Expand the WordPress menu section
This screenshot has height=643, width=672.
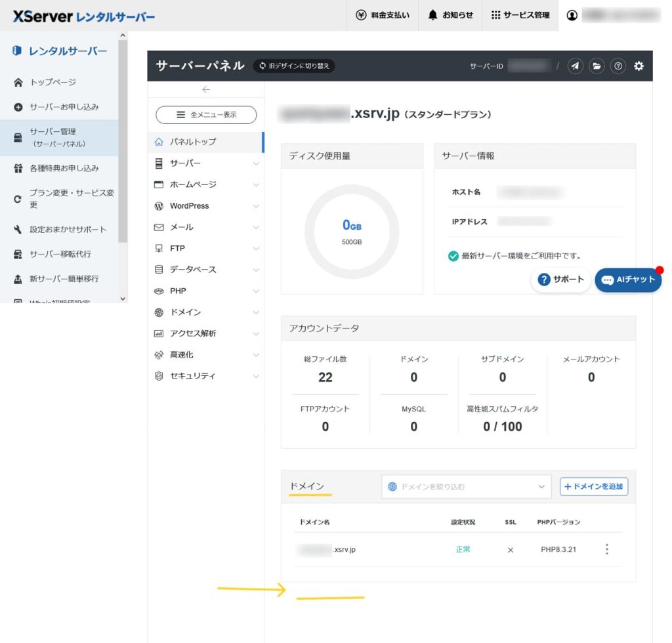(x=206, y=206)
